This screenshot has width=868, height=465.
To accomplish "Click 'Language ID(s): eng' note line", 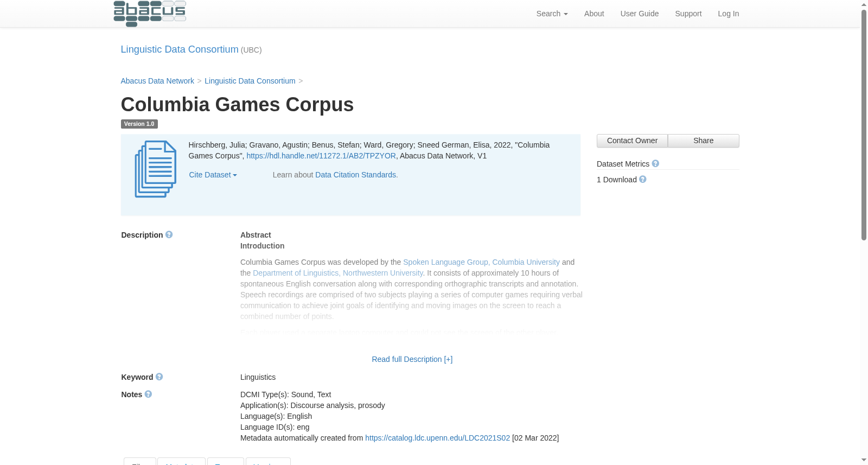I will [275, 427].
